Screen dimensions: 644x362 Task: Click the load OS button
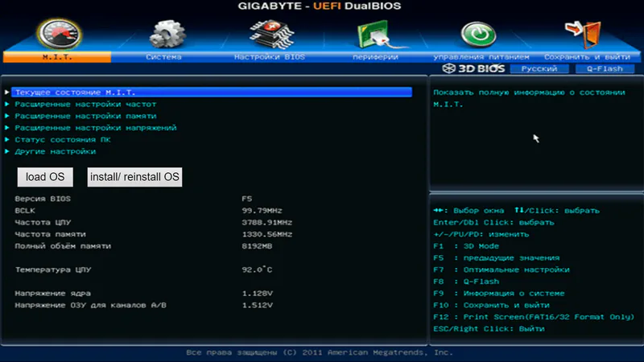point(45,177)
